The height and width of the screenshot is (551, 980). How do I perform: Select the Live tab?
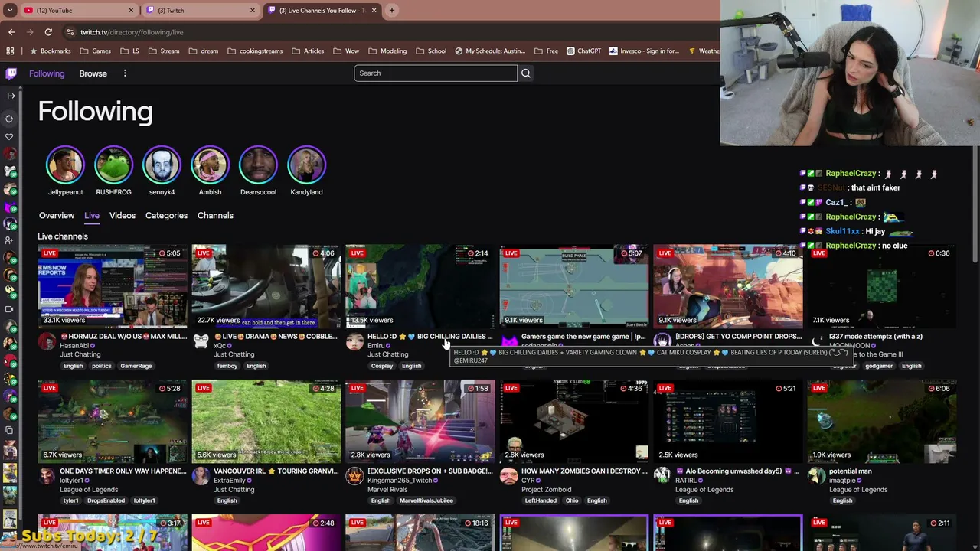92,216
